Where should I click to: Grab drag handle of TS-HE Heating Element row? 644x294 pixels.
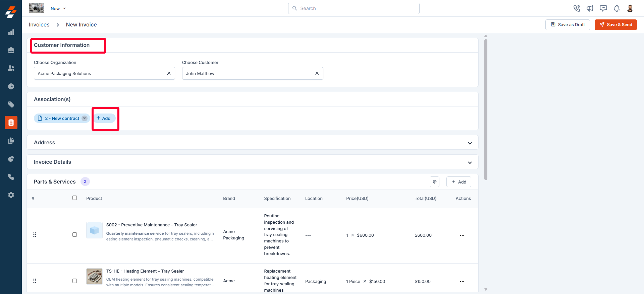click(35, 281)
